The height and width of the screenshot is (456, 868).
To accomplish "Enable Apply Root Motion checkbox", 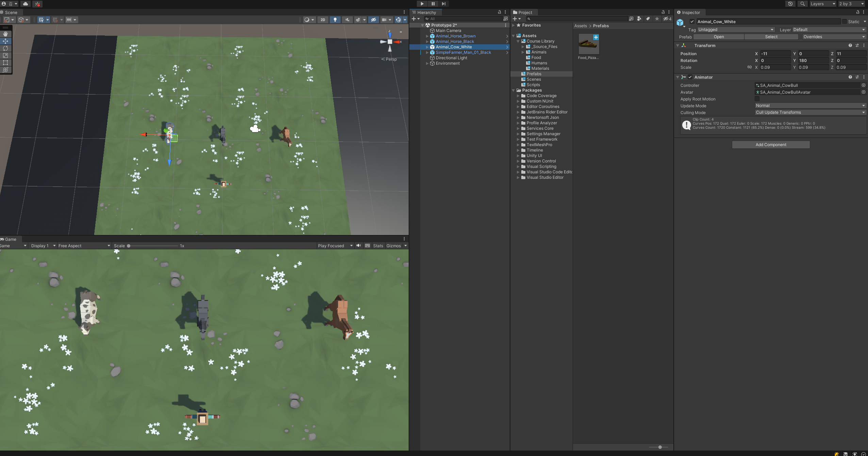I will point(757,99).
